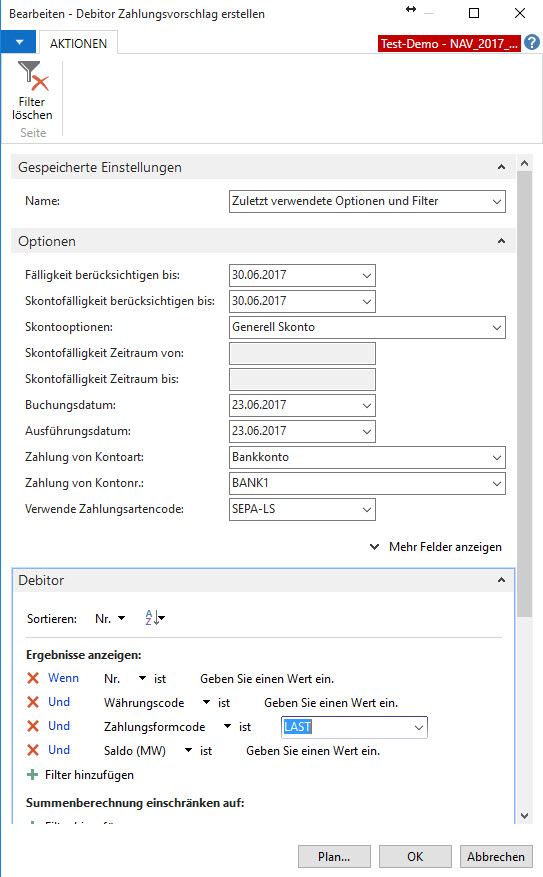
Task: Open the LAST value dropdown arrow
Action: click(x=418, y=727)
